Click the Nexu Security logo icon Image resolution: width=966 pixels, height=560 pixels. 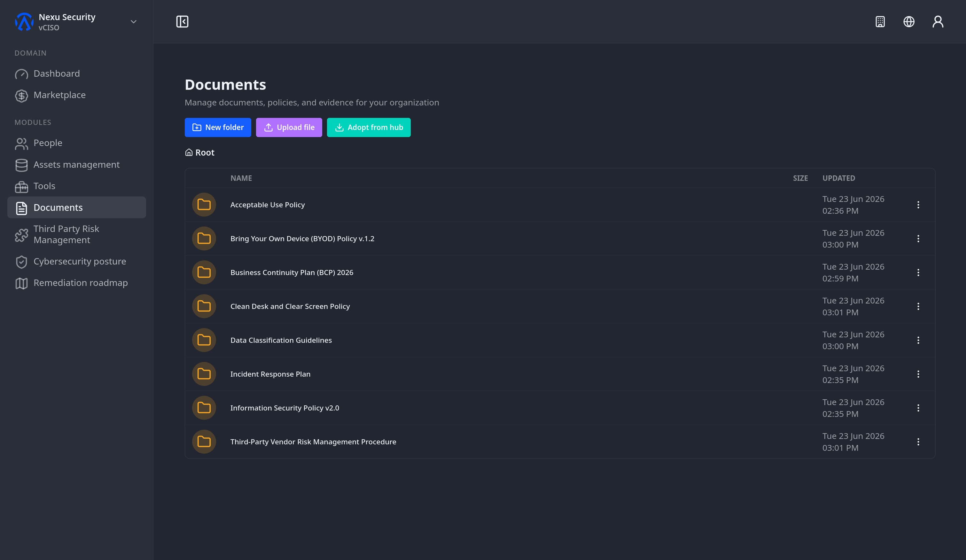click(x=24, y=22)
